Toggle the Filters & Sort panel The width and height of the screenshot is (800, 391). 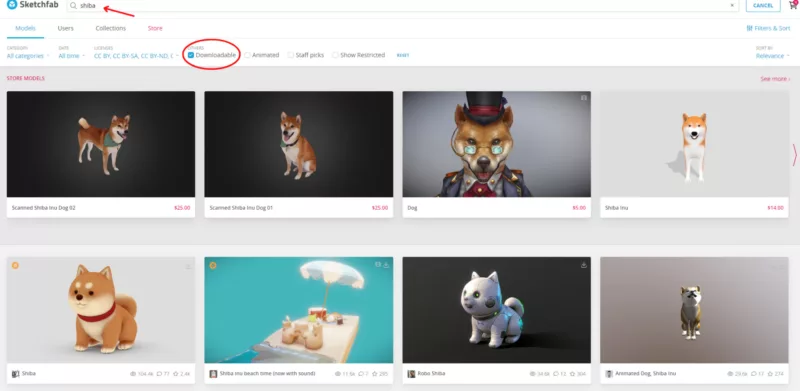768,29
